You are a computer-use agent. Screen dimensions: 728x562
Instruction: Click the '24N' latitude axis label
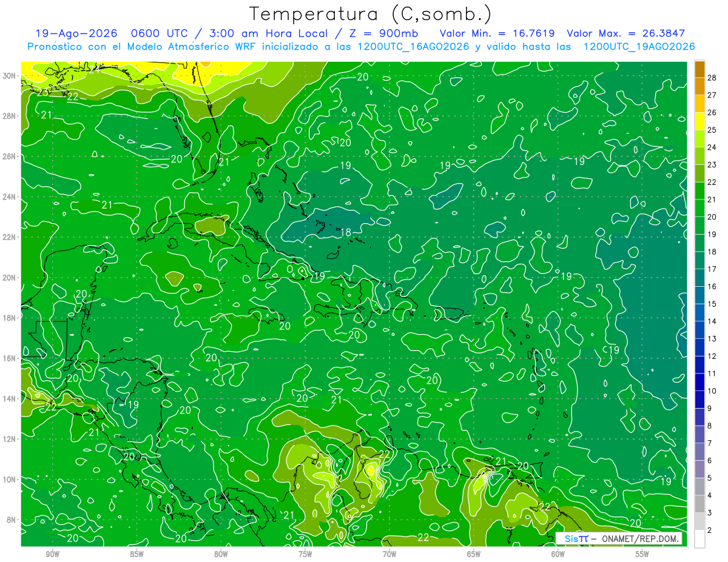[x=8, y=197]
